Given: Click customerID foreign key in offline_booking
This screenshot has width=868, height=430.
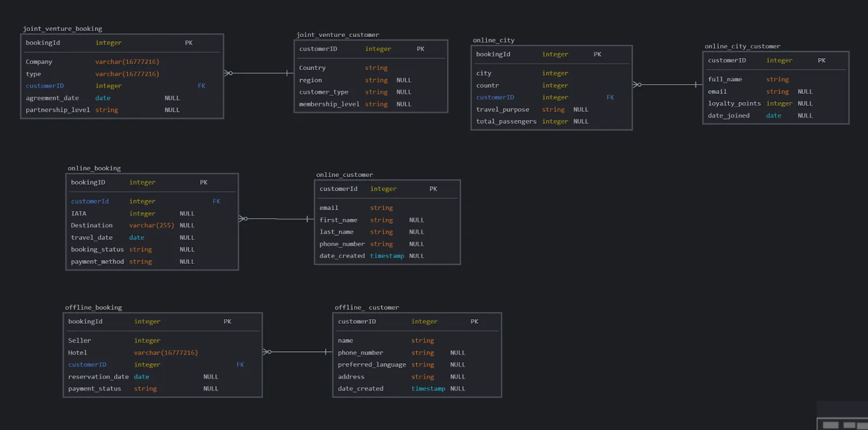Looking at the screenshot, I should tap(87, 365).
